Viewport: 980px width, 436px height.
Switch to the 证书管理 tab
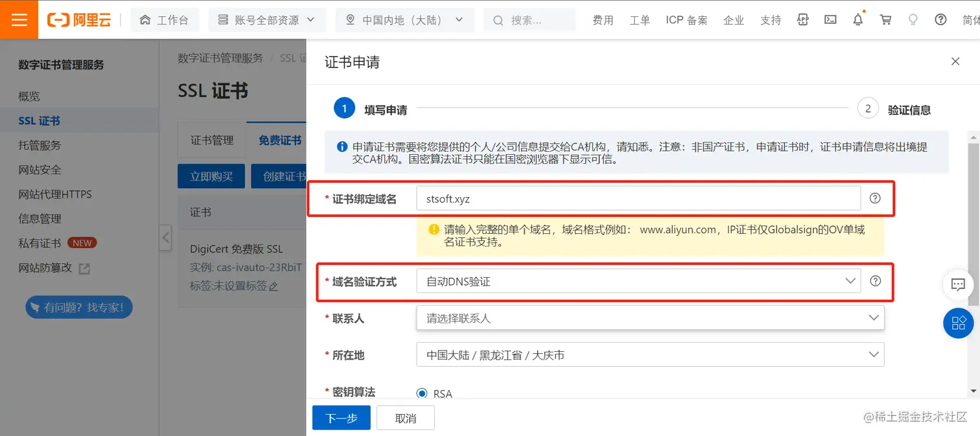[212, 140]
